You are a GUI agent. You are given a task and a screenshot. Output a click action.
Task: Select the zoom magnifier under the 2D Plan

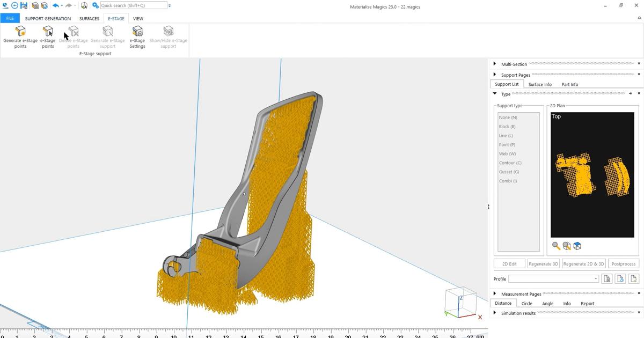coord(556,246)
